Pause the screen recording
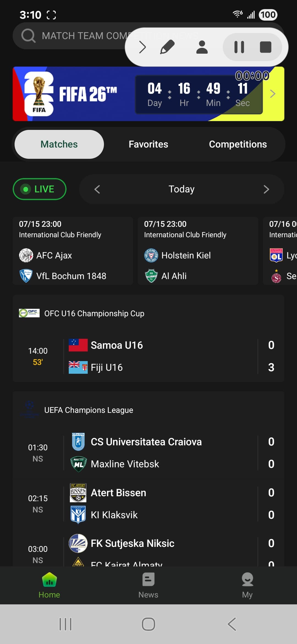Image resolution: width=297 pixels, height=644 pixels. coord(239,47)
